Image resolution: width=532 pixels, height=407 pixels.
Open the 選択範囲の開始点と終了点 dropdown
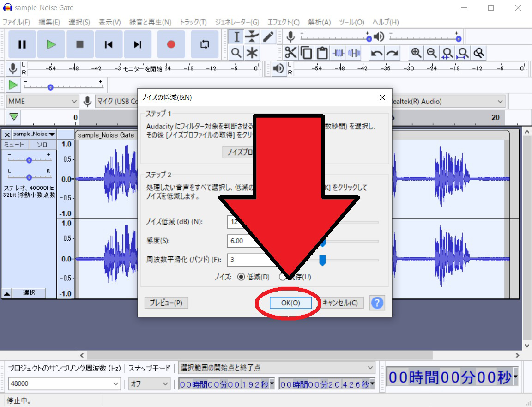point(277,368)
